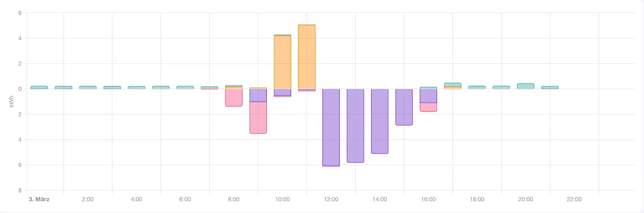
Task: Click the pink bar at 8:00
Action: click(234, 97)
